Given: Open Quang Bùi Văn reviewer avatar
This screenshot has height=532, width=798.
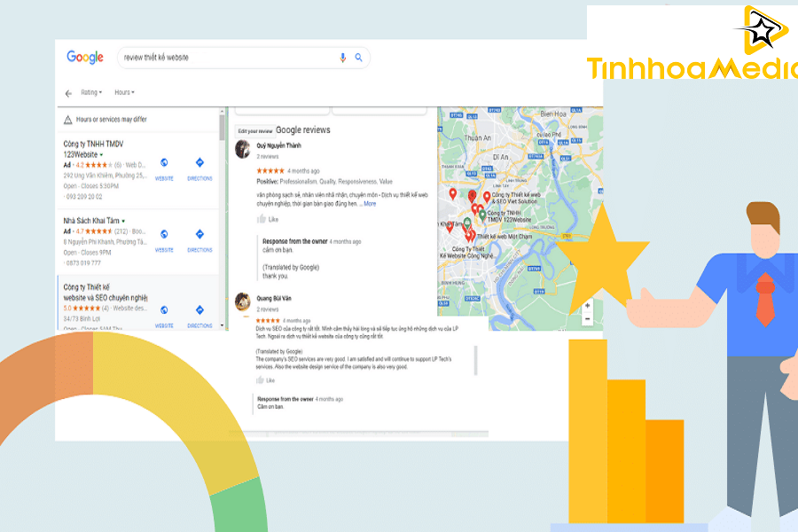Looking at the screenshot, I should [x=243, y=301].
